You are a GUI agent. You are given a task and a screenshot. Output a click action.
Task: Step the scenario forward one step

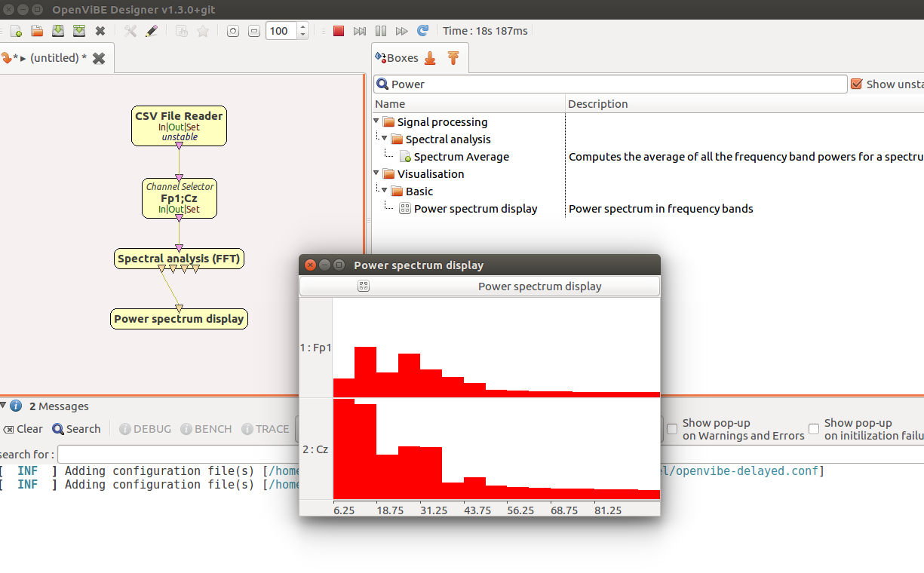pos(360,31)
